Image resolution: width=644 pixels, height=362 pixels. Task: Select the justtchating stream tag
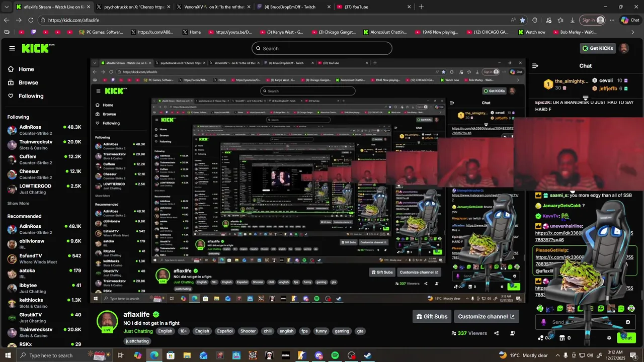(x=137, y=341)
